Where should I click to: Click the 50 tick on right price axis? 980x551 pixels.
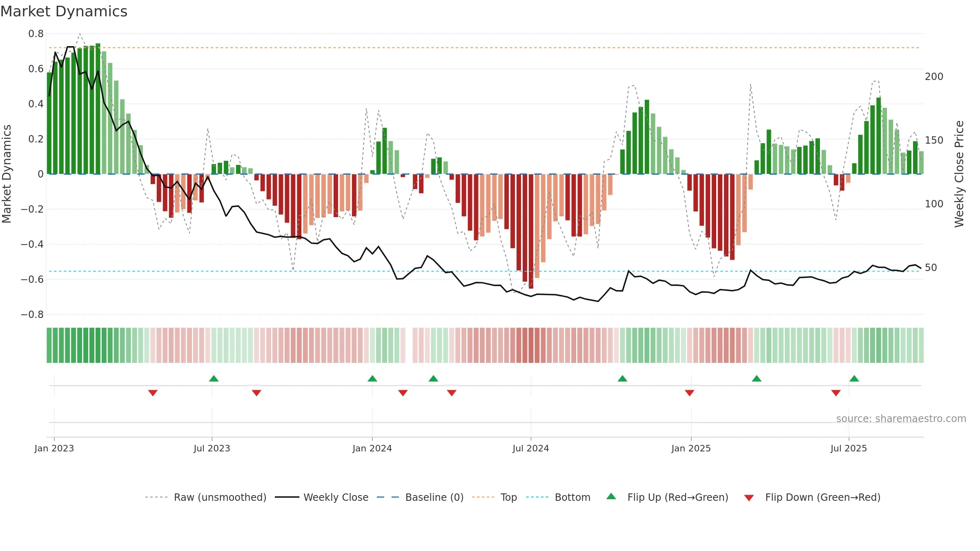point(931,268)
